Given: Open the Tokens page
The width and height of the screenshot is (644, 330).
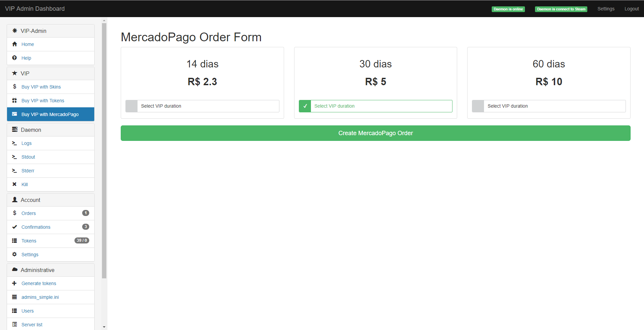Looking at the screenshot, I should [x=51, y=241].
